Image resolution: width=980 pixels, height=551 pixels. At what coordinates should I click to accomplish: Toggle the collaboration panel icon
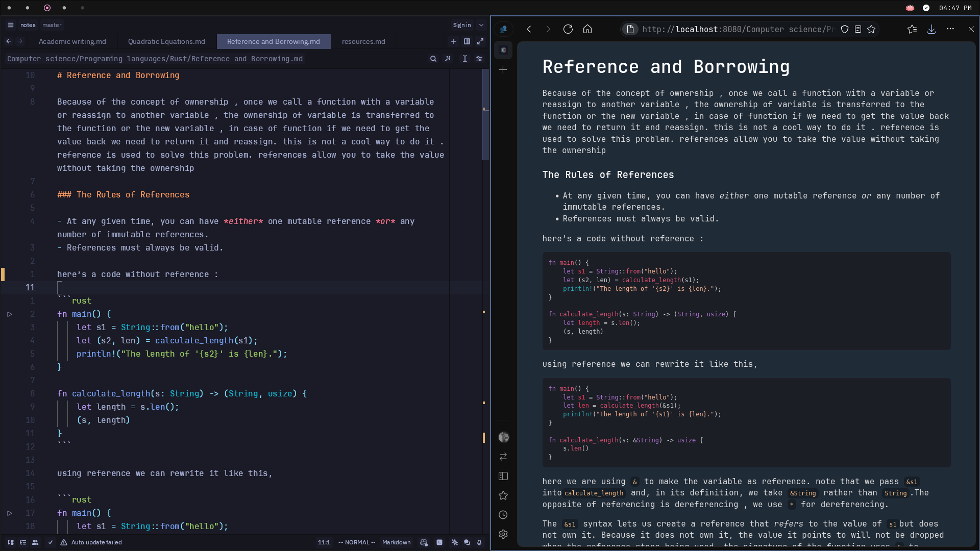pyautogui.click(x=35, y=542)
